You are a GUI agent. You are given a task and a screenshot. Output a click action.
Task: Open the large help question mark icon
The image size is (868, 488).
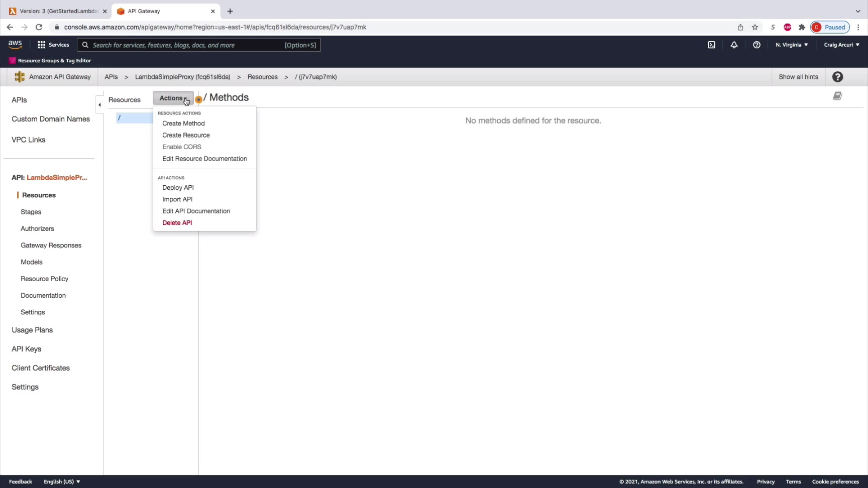tap(837, 77)
